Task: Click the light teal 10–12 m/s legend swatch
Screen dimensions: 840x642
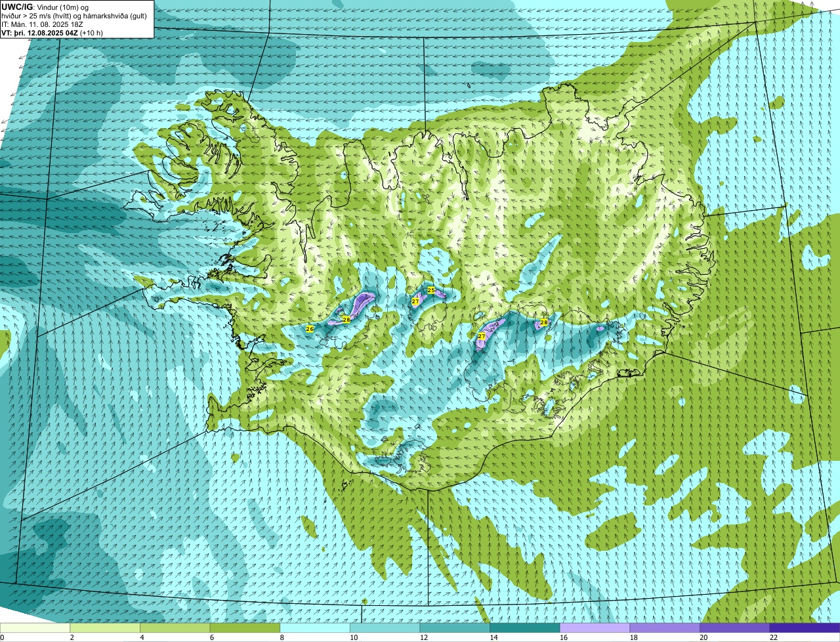Action: pos(385,628)
